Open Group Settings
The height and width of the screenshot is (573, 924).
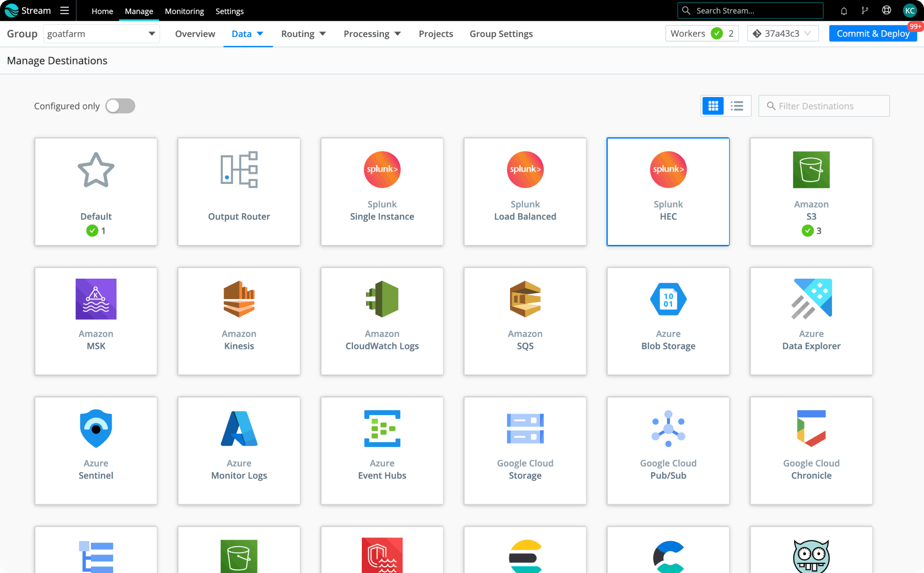[x=501, y=34]
